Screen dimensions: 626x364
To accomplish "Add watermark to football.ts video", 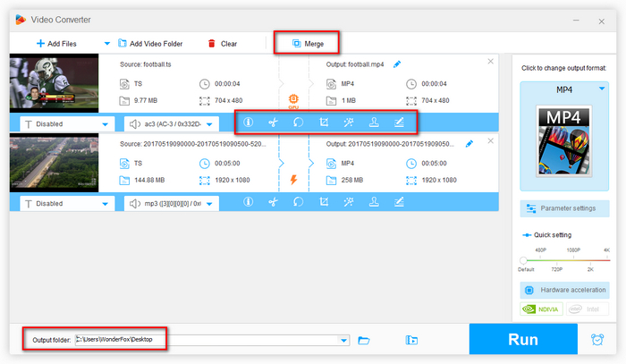I will (x=374, y=123).
